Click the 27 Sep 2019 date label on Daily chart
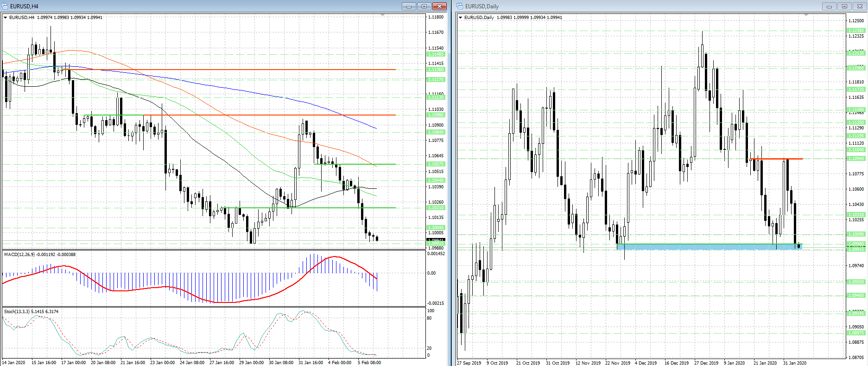This screenshot has height=366, width=868. pyautogui.click(x=469, y=363)
